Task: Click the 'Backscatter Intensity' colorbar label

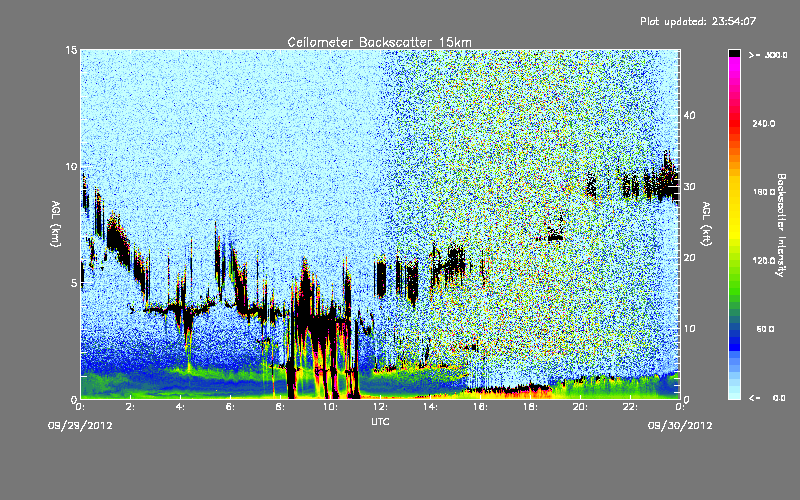Action: coord(781,225)
